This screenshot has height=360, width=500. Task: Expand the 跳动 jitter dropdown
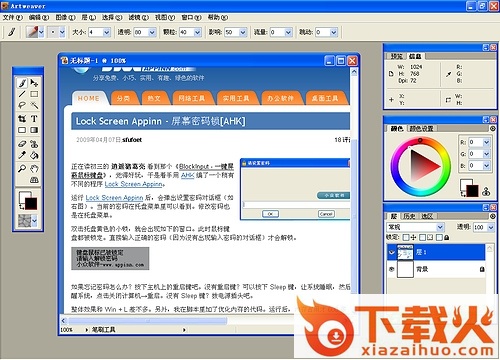coord(334,32)
